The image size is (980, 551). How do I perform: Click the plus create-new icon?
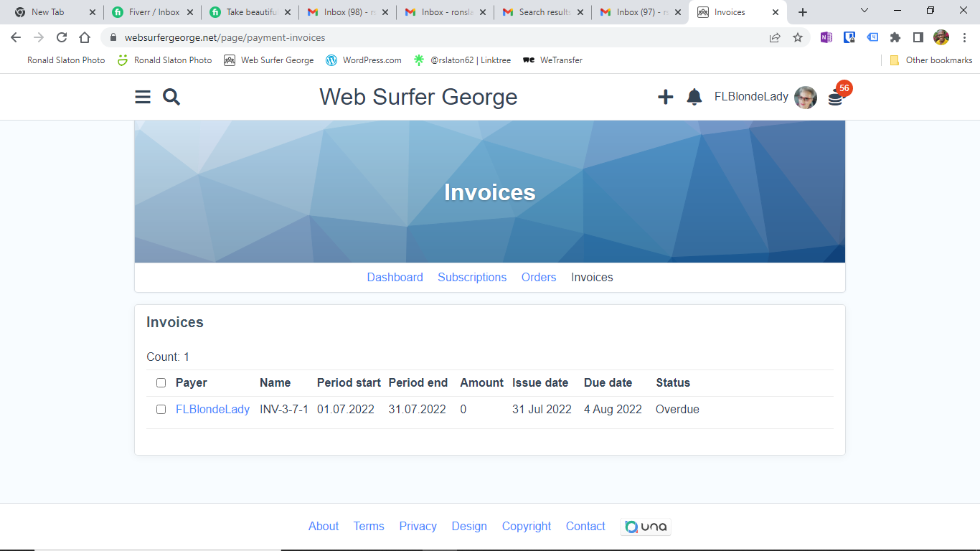point(666,97)
